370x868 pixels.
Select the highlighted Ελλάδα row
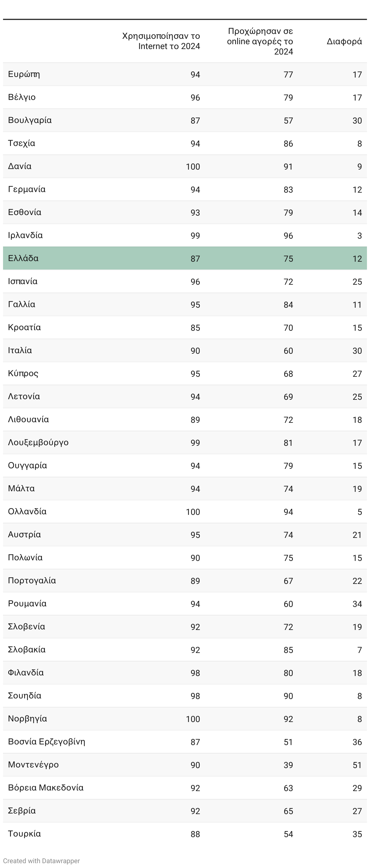(185, 258)
